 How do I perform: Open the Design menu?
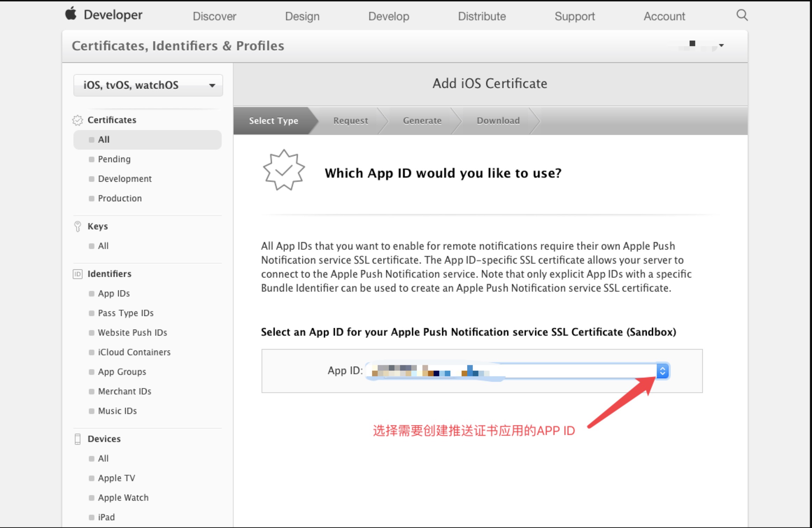(302, 16)
